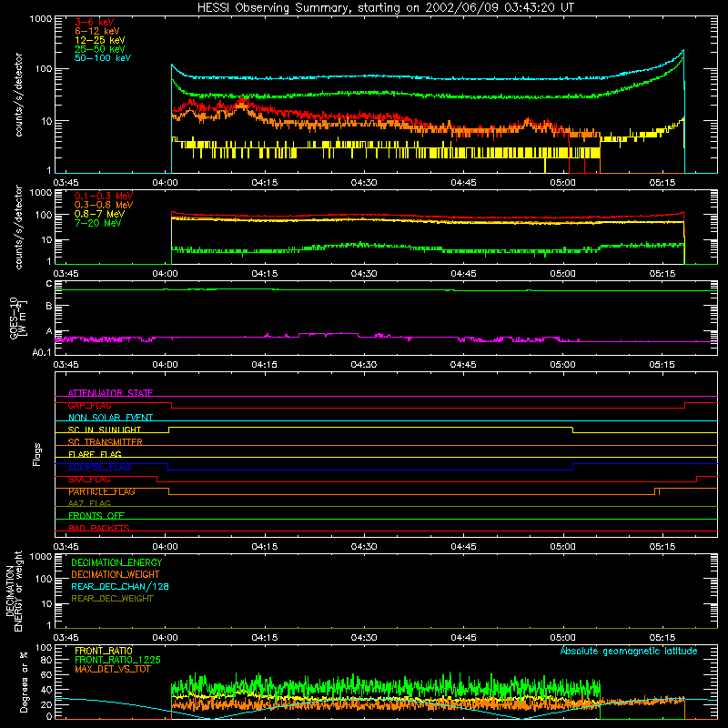Select the Degrees or % axis title
Screen dimensions: 728x728
tap(24, 682)
